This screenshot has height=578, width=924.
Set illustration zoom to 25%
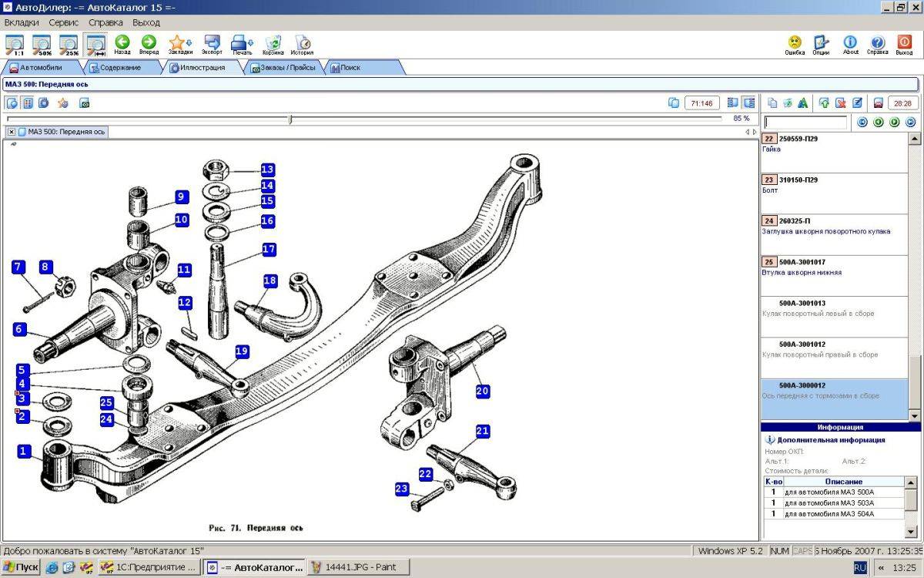click(69, 45)
